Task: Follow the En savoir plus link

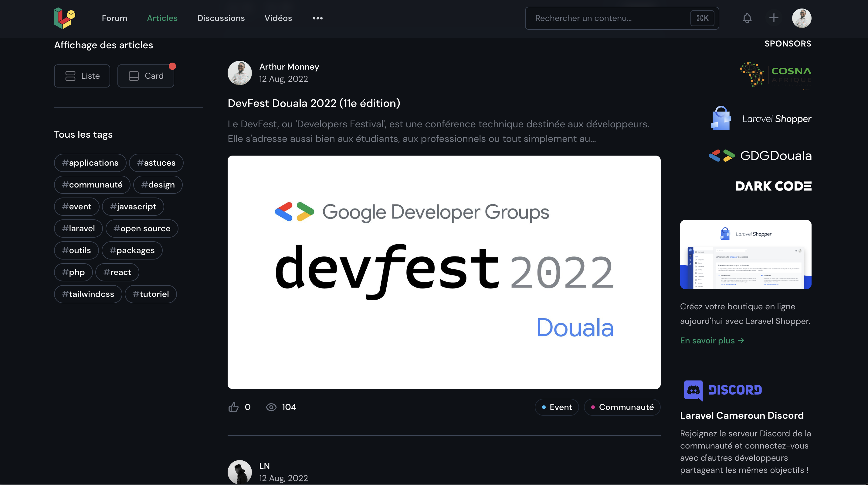Action: pyautogui.click(x=712, y=340)
